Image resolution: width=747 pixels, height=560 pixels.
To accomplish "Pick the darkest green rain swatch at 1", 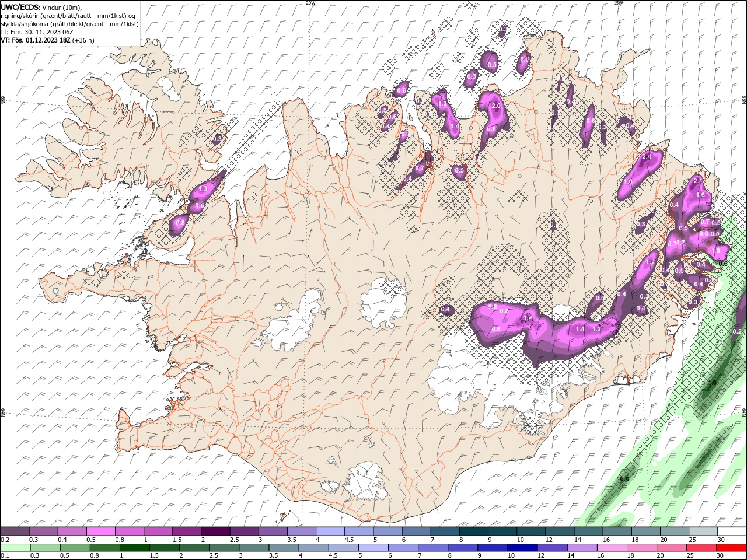I will [135, 547].
